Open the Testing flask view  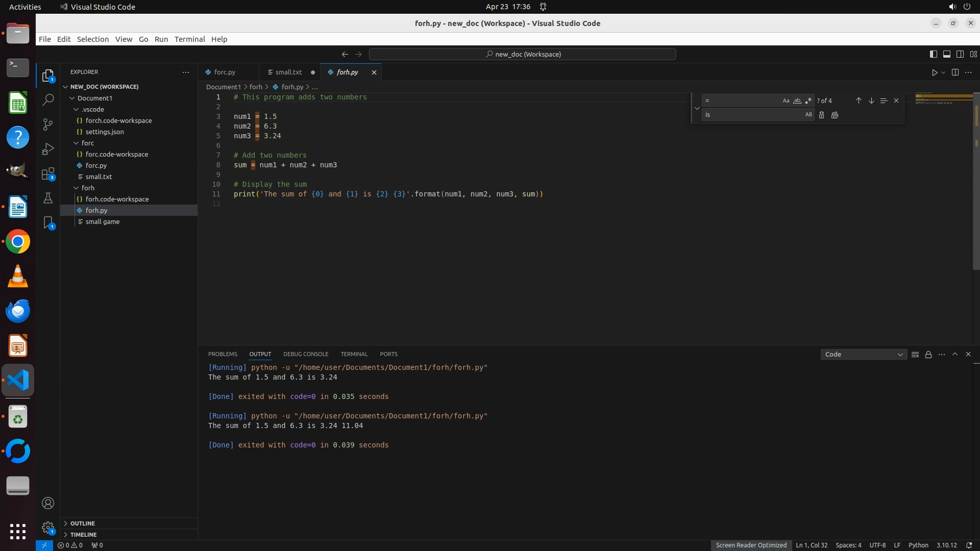click(48, 198)
